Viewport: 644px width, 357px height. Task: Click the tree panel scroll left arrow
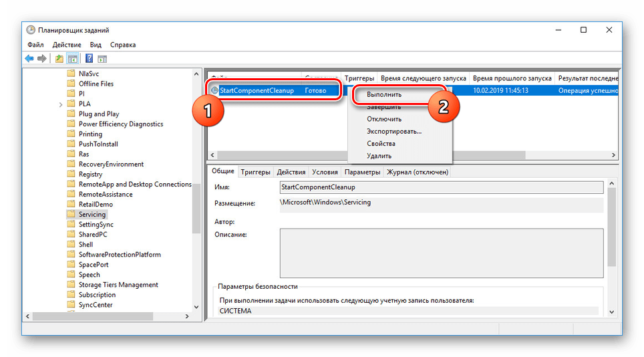tap(28, 316)
